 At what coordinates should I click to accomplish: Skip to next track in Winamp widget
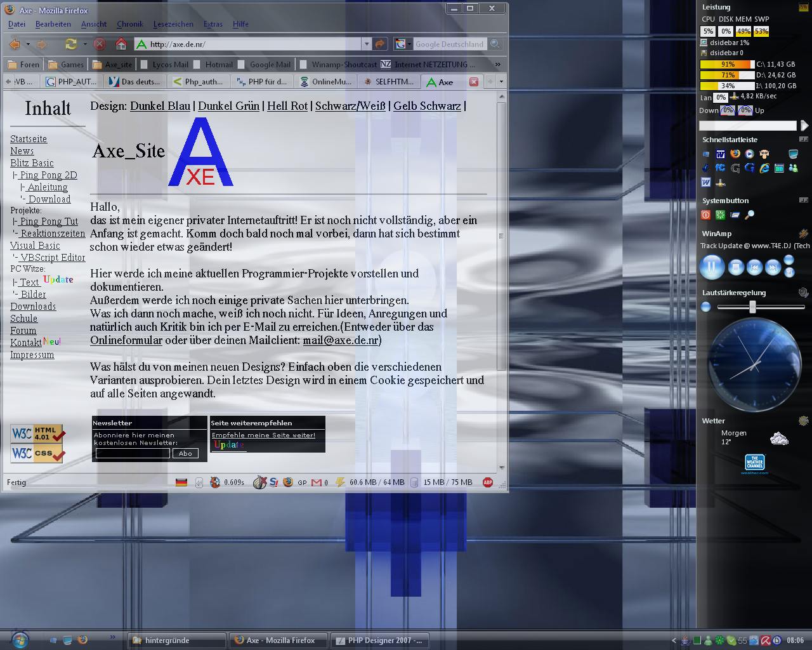point(773,267)
